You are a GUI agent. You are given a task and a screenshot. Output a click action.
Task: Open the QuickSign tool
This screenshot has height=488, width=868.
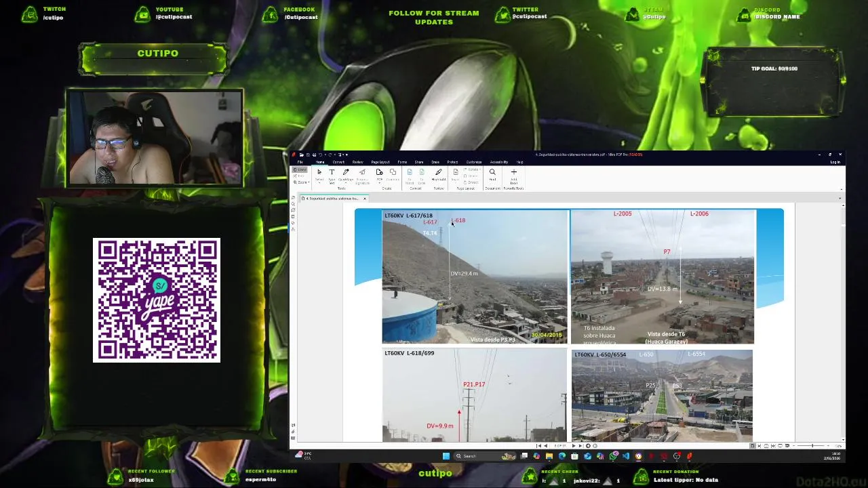[346, 174]
